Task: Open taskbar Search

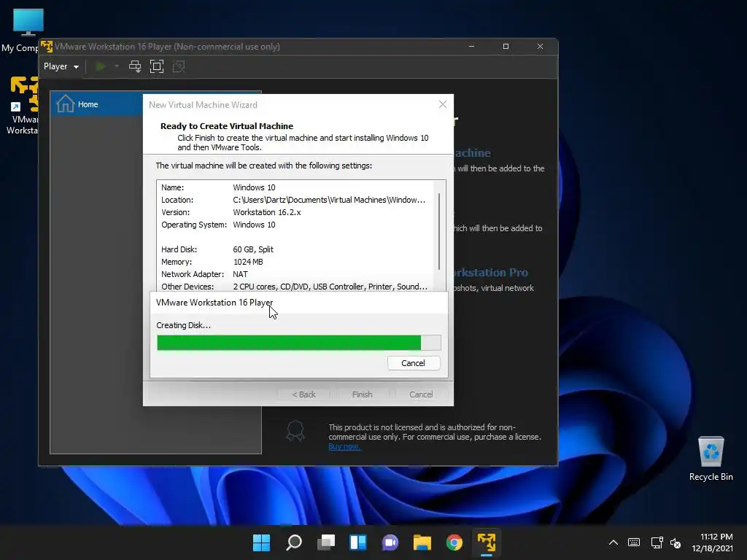Action: click(x=293, y=542)
